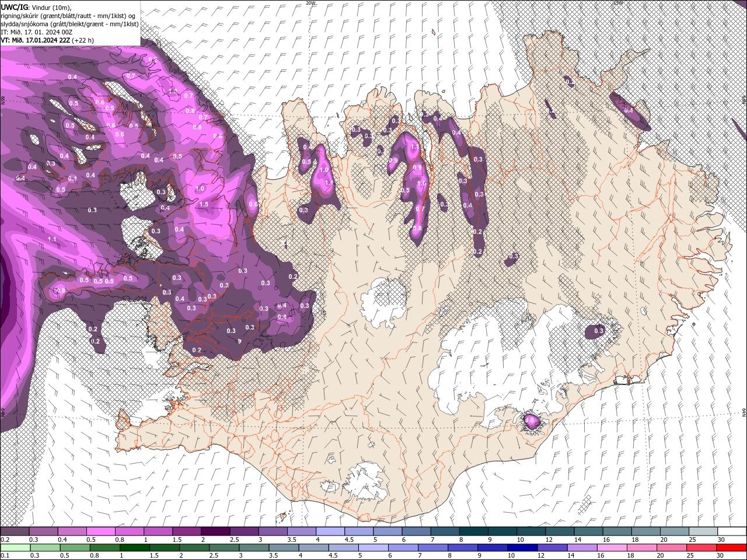Click the '0.1' label on the green rain scale
Screen dimensions: 747x560
click(5, 555)
